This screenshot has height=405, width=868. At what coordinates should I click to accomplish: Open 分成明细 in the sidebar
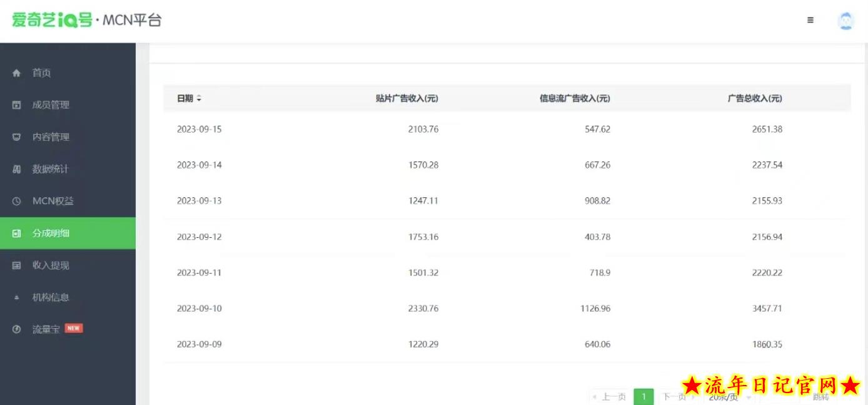tap(51, 233)
